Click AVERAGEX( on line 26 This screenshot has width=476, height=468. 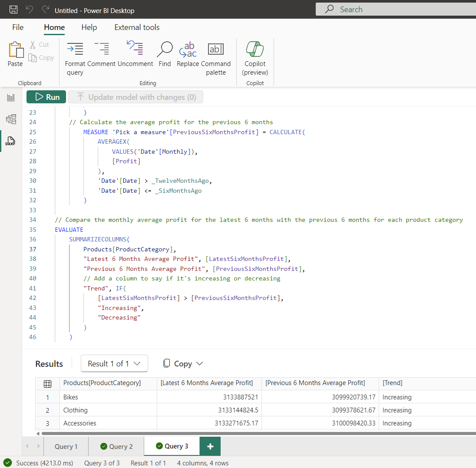click(x=113, y=142)
